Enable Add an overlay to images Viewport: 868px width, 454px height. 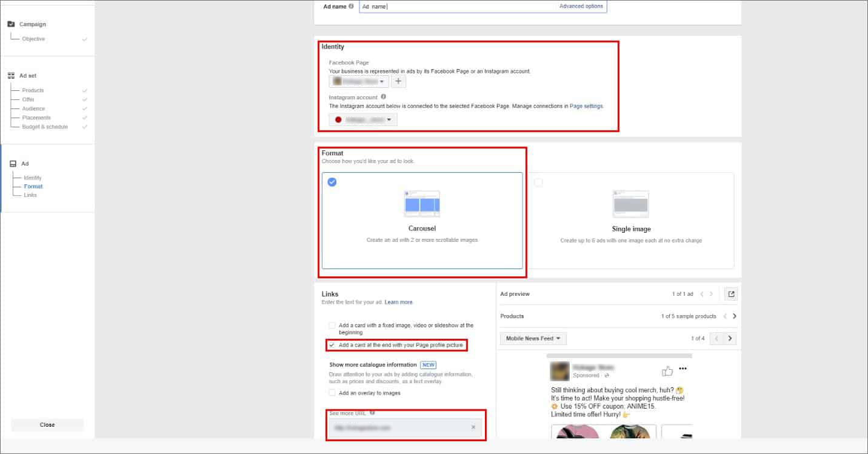(x=332, y=393)
